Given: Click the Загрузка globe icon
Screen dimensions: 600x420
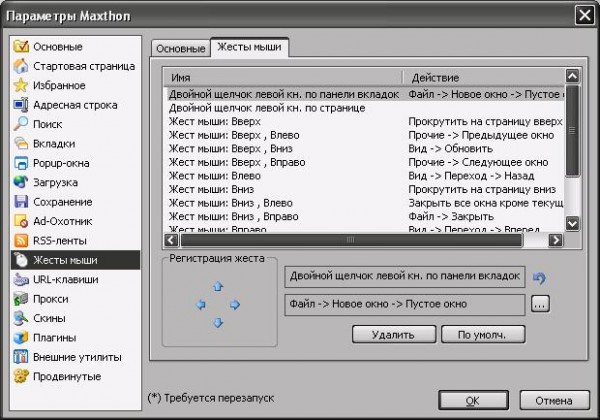Looking at the screenshot, I should click(21, 182).
